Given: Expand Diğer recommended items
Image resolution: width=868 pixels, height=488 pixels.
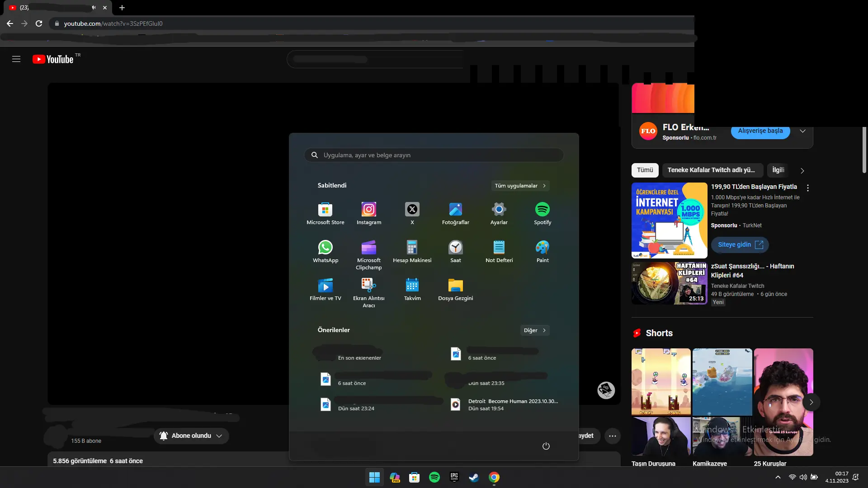Looking at the screenshot, I should 534,330.
